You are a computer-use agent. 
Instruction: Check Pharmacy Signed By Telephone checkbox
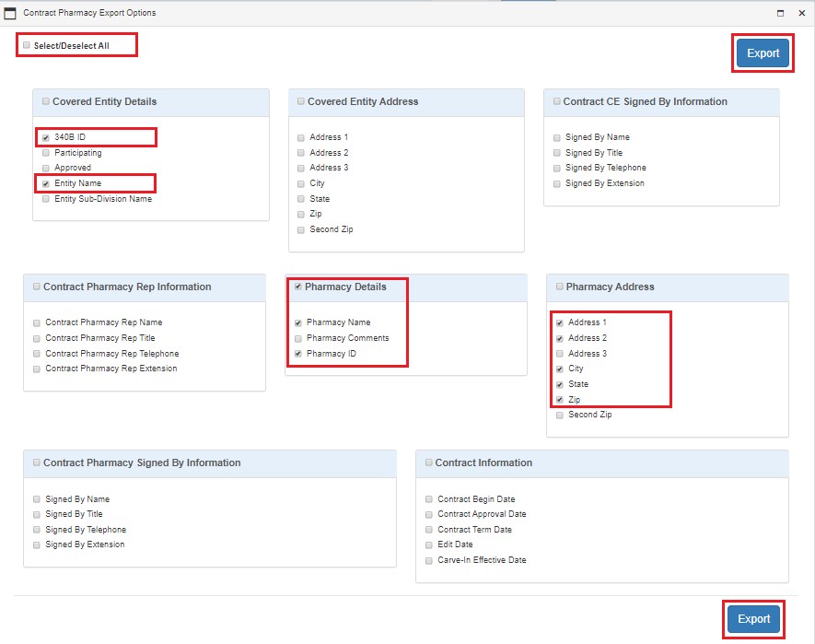37,530
